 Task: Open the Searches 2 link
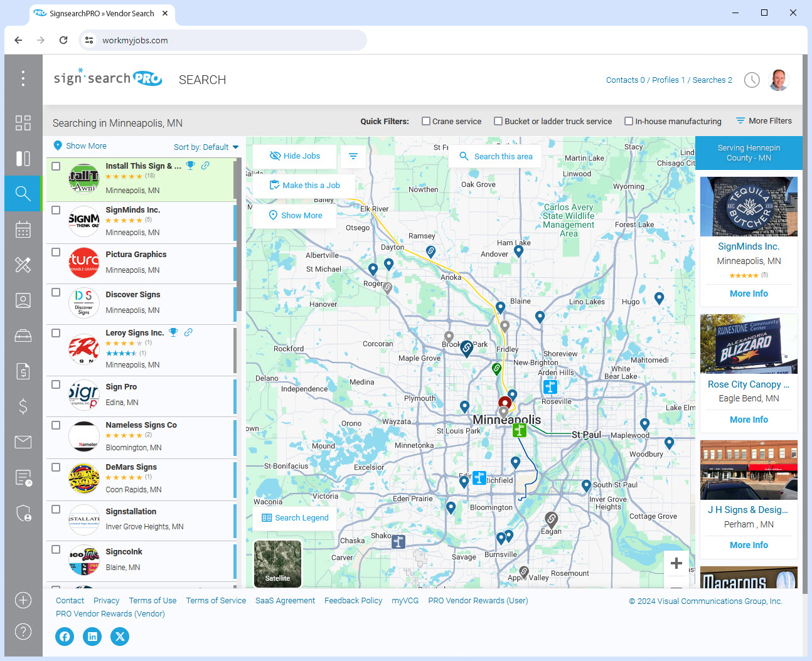[x=712, y=80]
